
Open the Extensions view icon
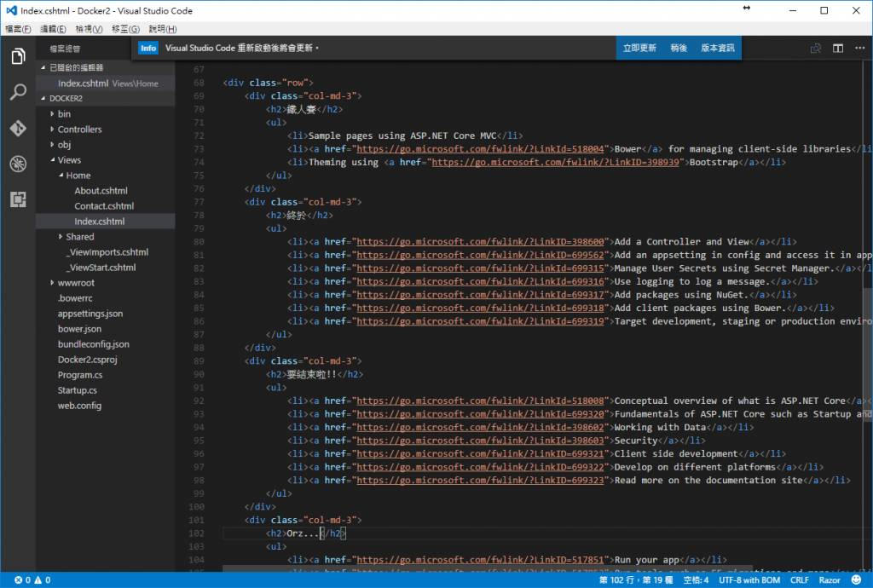click(18, 199)
